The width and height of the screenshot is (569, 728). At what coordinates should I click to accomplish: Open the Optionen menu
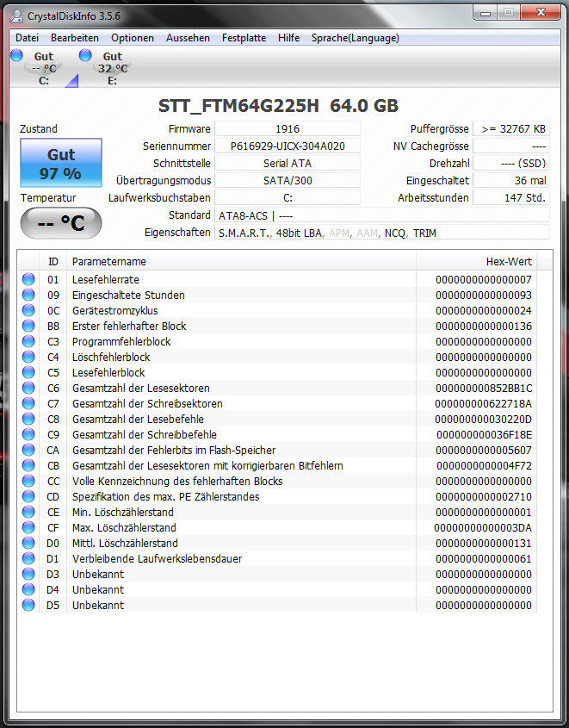(133, 38)
